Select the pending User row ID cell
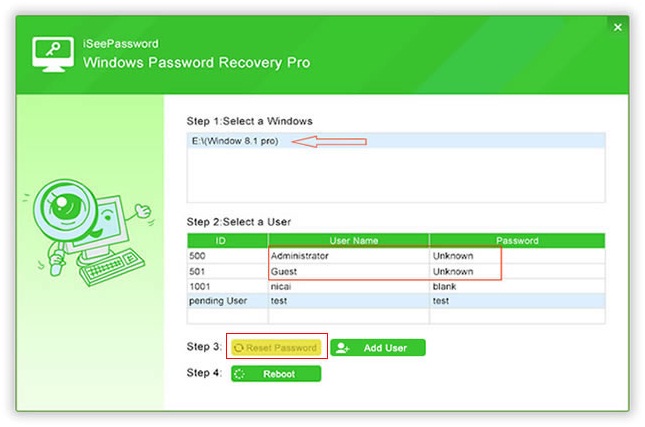Image resolution: width=645 pixels, height=427 pixels. pos(227,300)
